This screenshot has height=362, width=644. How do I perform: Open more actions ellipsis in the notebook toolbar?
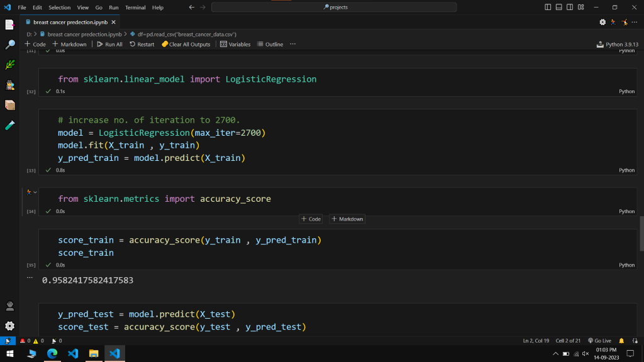292,44
